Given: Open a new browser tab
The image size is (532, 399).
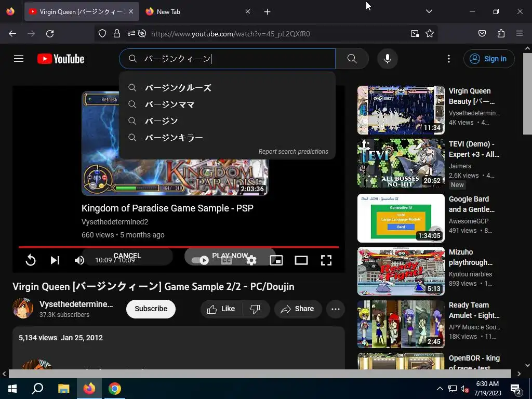Looking at the screenshot, I should click(268, 12).
